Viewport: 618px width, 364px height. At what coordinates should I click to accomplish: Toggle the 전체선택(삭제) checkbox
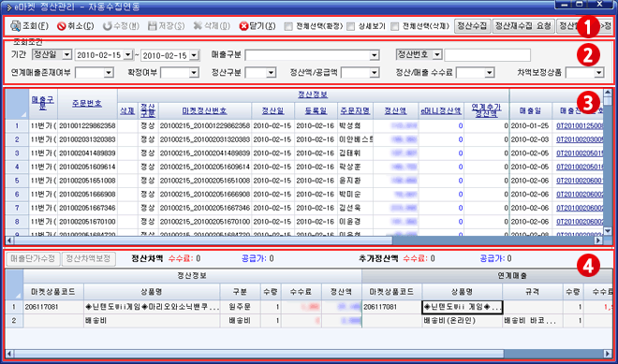(x=394, y=27)
